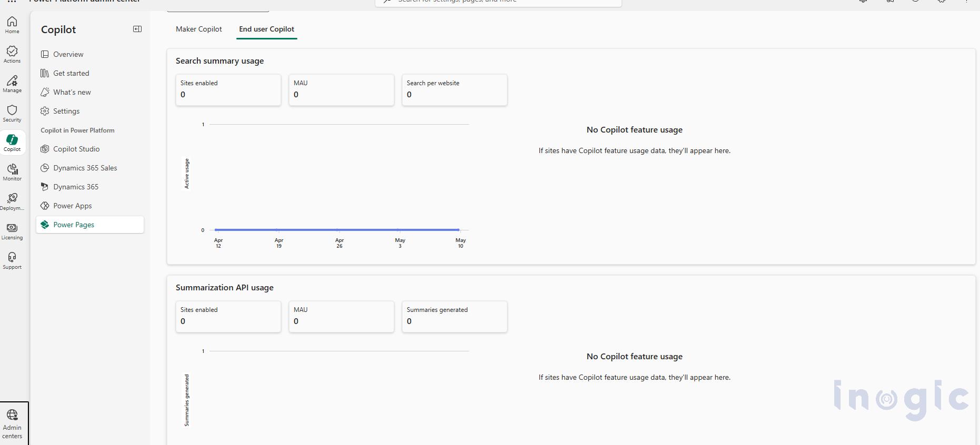Click MAU card under Summarization API usage
The height and width of the screenshot is (445, 980).
tap(342, 317)
